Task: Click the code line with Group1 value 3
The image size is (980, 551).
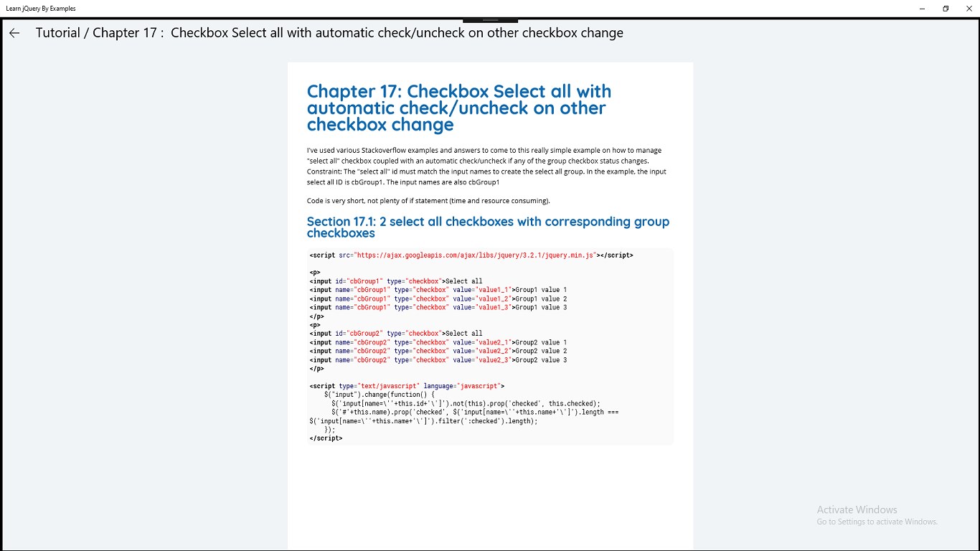Action: click(438, 307)
